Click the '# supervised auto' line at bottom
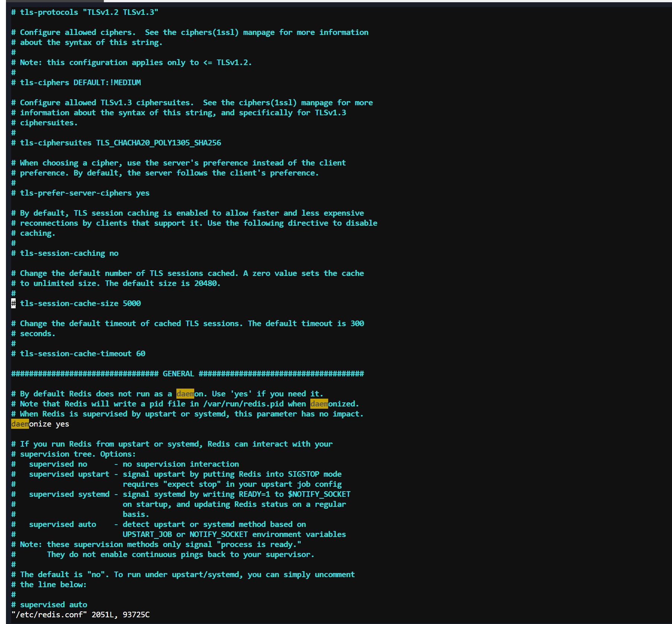672x624 pixels. (x=49, y=605)
